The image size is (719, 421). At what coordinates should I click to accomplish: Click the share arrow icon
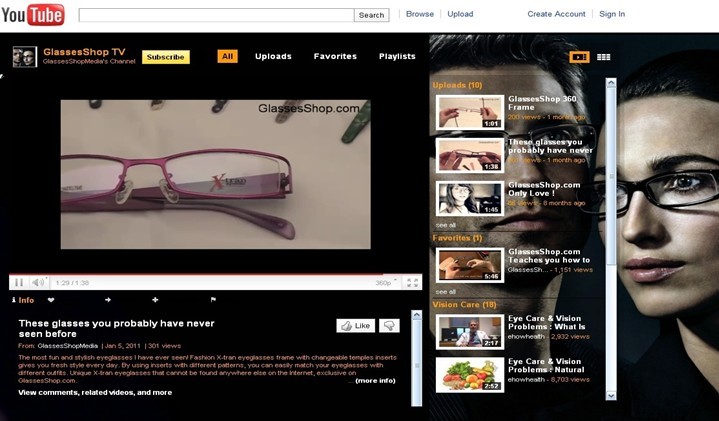coord(108,300)
